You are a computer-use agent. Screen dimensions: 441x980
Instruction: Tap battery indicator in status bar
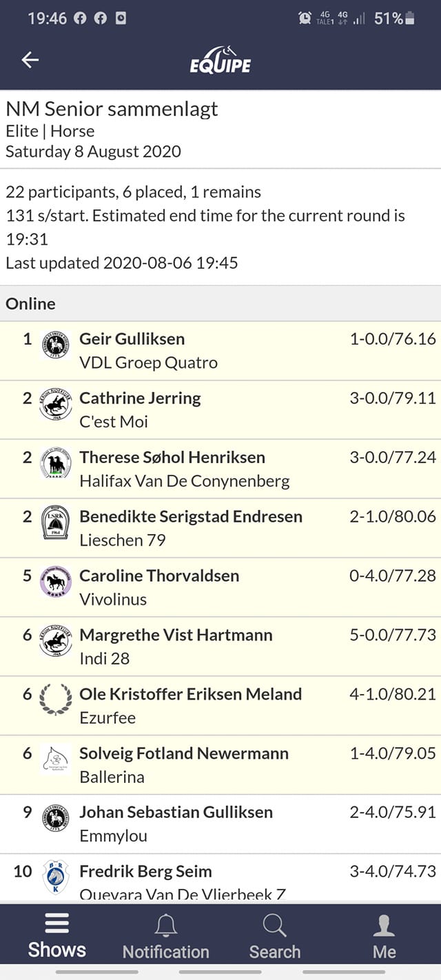click(x=410, y=19)
